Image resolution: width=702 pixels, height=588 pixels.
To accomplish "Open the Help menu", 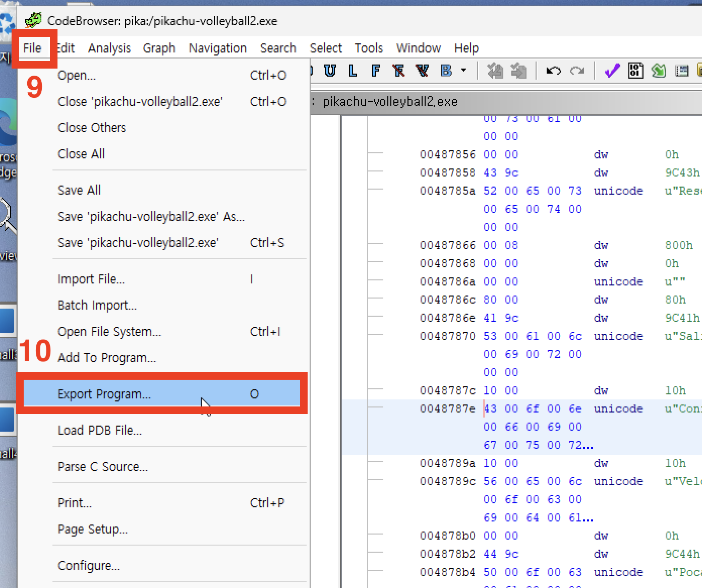I will (x=466, y=48).
